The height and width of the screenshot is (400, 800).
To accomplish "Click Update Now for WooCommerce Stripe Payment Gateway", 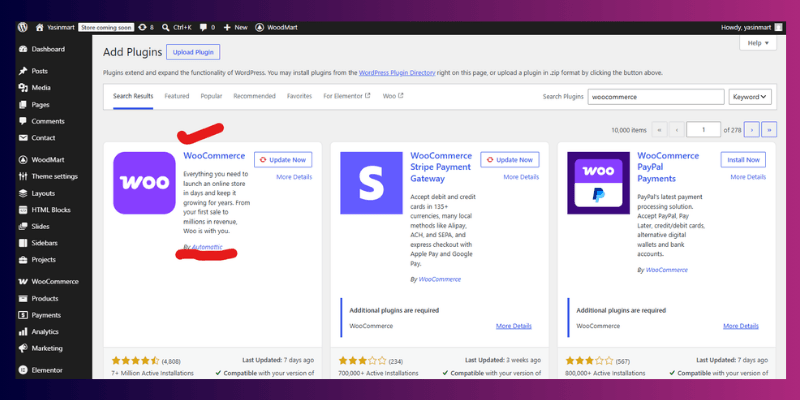I will pos(510,160).
